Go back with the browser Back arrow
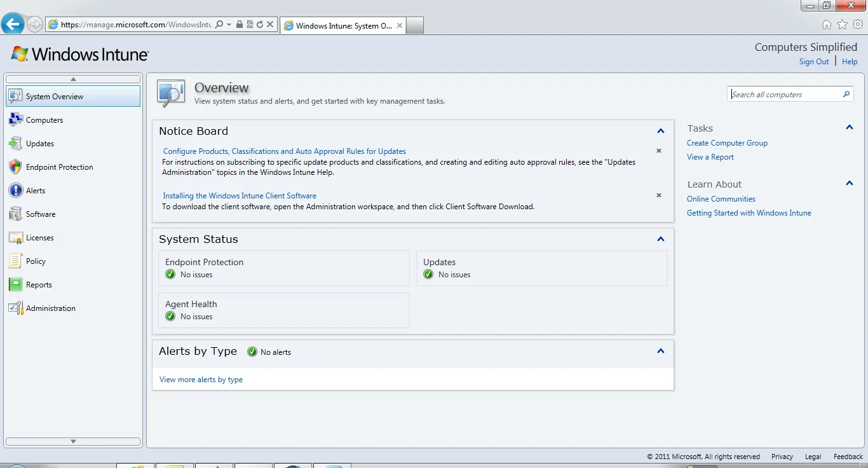 click(13, 24)
